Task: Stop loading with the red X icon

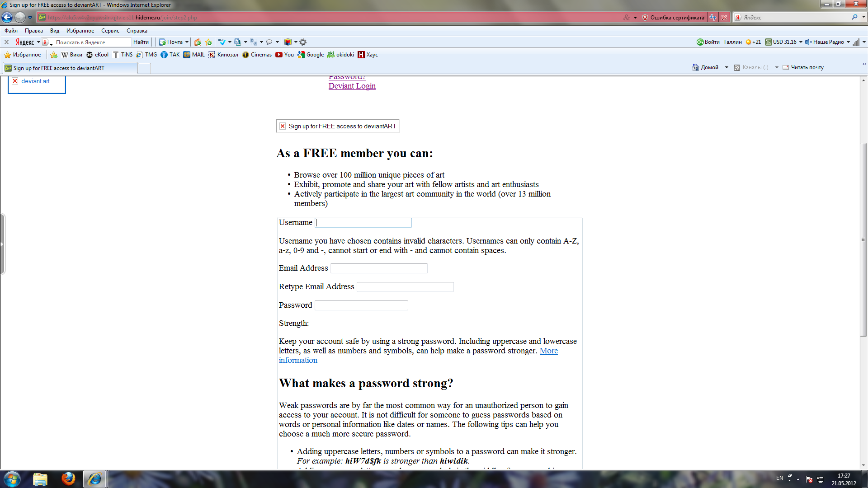Action: [x=724, y=17]
